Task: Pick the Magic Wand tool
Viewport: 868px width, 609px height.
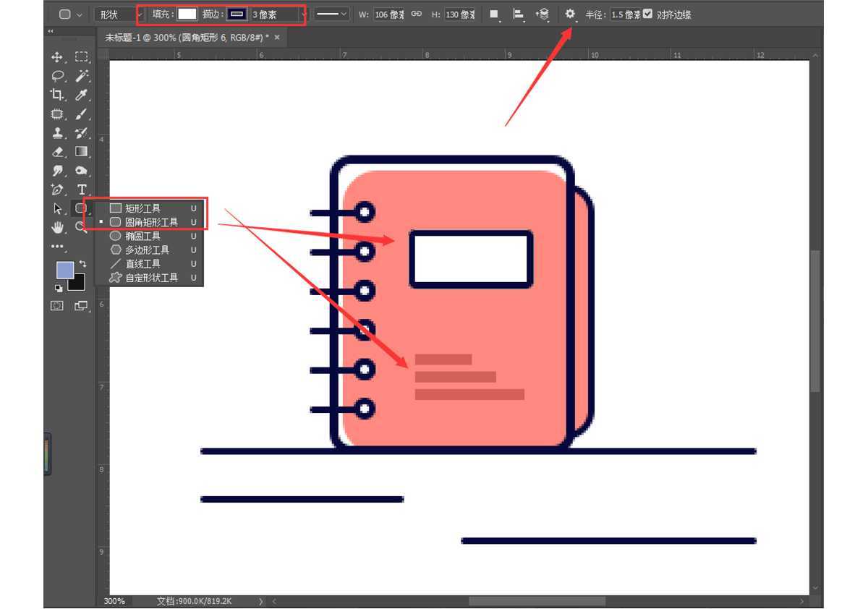Action: 82,76
